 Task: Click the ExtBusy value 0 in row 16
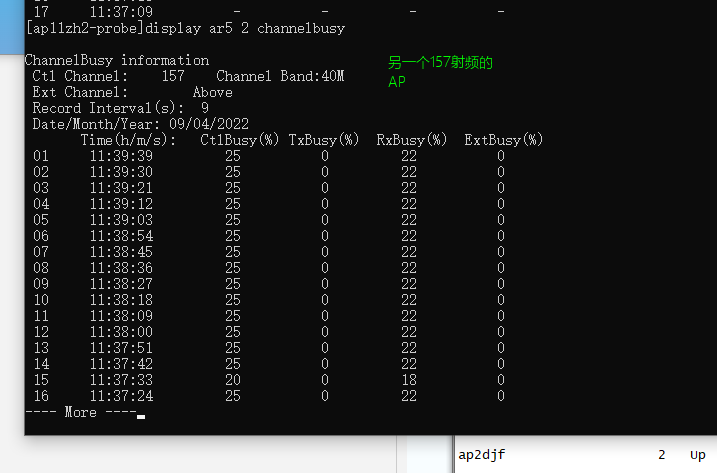(x=501, y=396)
